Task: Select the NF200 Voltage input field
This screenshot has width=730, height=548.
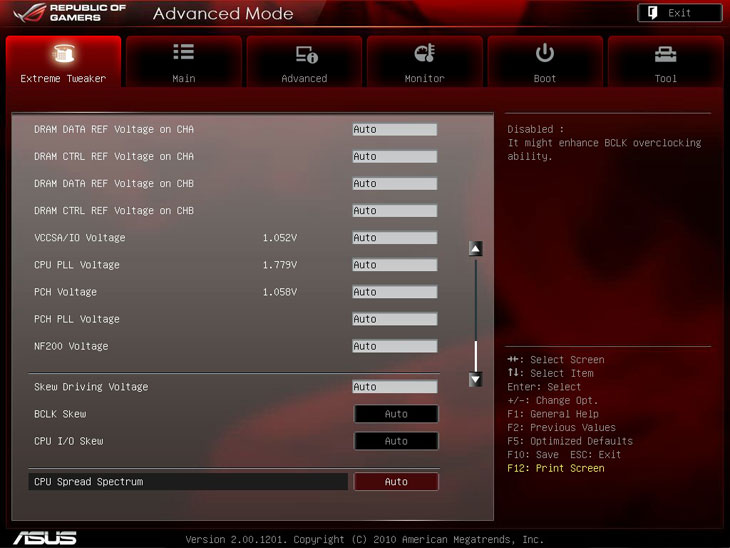Action: click(394, 346)
